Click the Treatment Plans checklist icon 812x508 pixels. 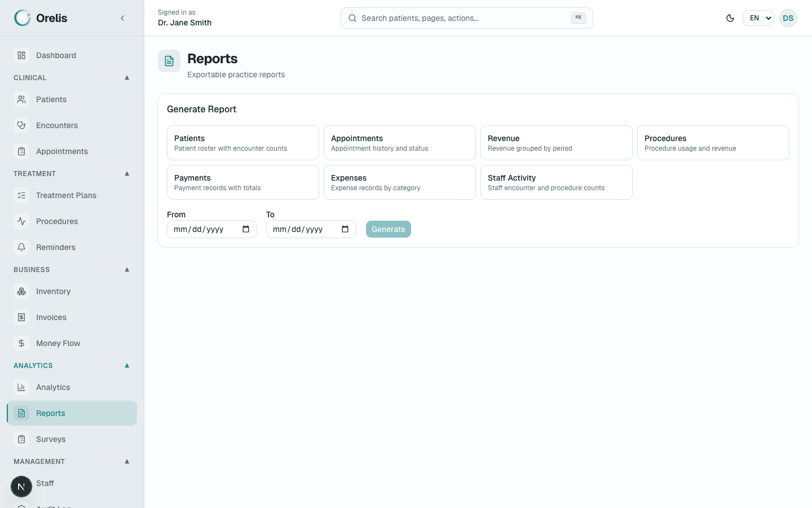click(x=21, y=195)
